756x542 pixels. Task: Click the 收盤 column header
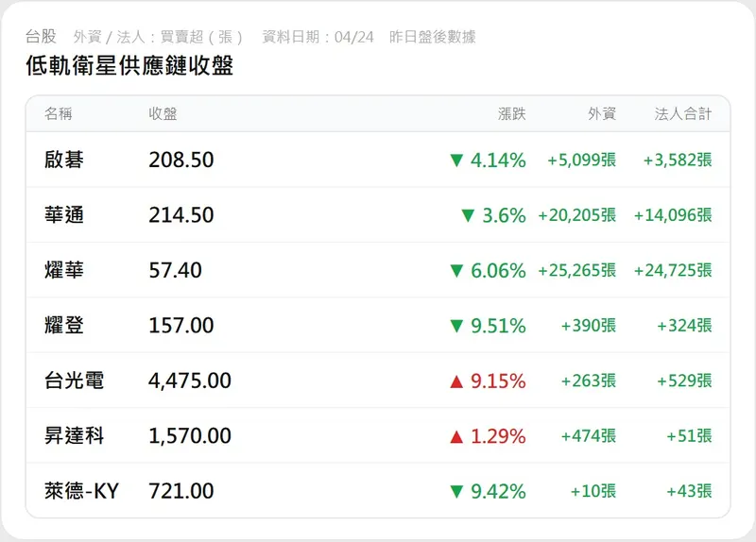point(163,113)
